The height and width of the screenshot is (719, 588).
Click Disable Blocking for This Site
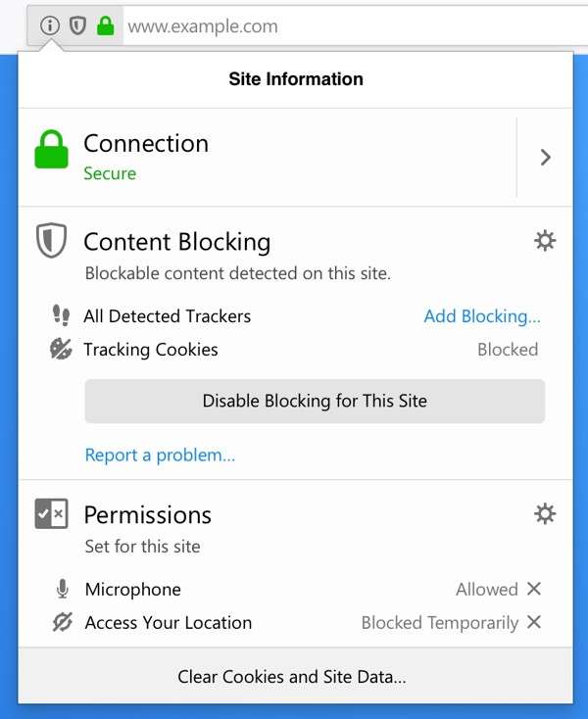(315, 401)
